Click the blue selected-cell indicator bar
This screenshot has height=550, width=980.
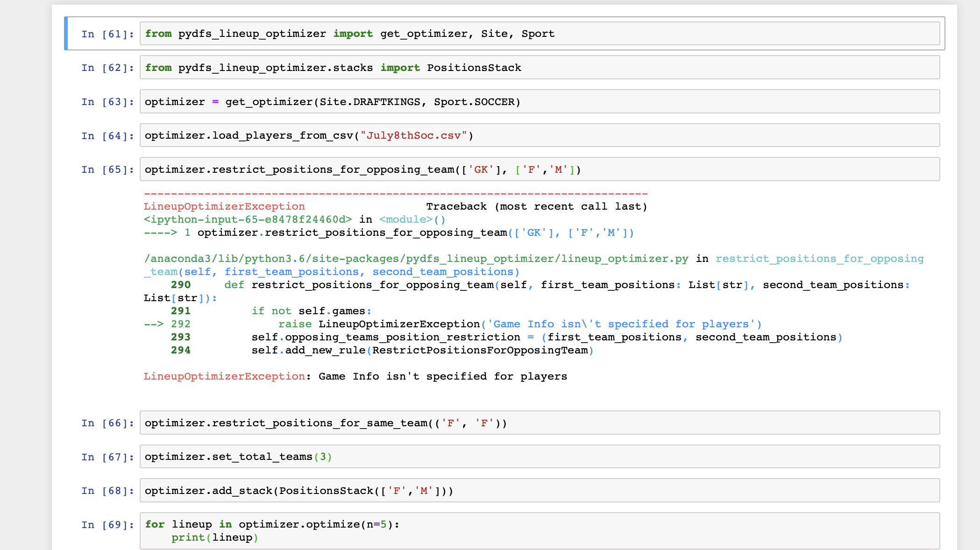click(66, 34)
